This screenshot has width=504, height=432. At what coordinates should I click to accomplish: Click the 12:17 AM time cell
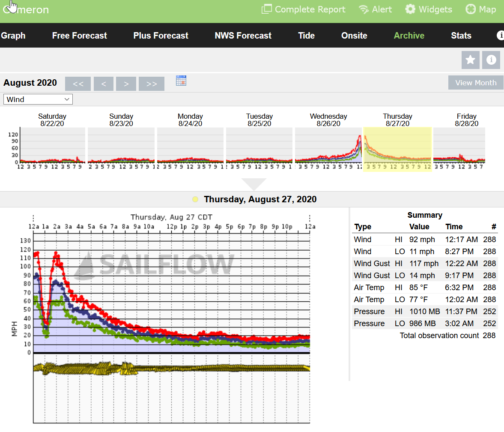pyautogui.click(x=461, y=240)
